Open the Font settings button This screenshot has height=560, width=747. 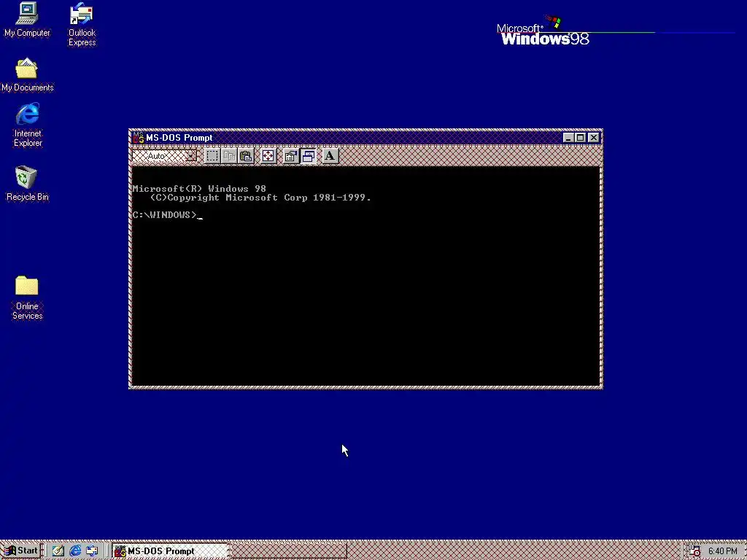point(330,156)
